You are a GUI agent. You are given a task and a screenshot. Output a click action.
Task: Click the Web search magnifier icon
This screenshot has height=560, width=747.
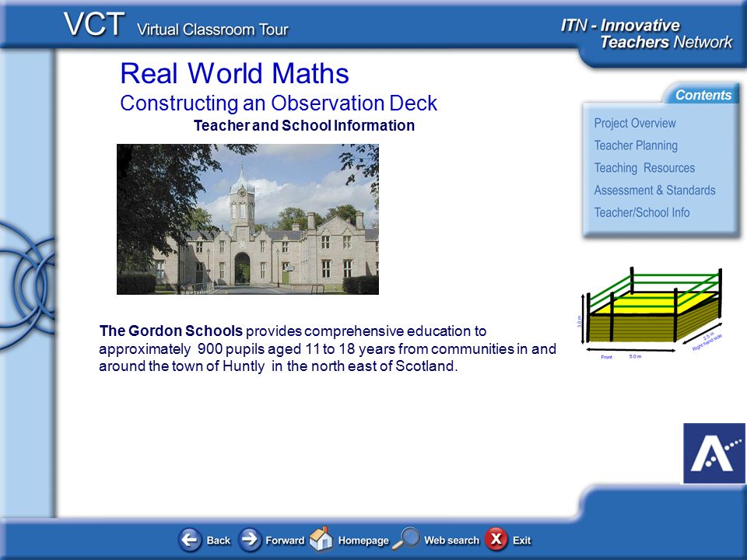pyautogui.click(x=405, y=538)
